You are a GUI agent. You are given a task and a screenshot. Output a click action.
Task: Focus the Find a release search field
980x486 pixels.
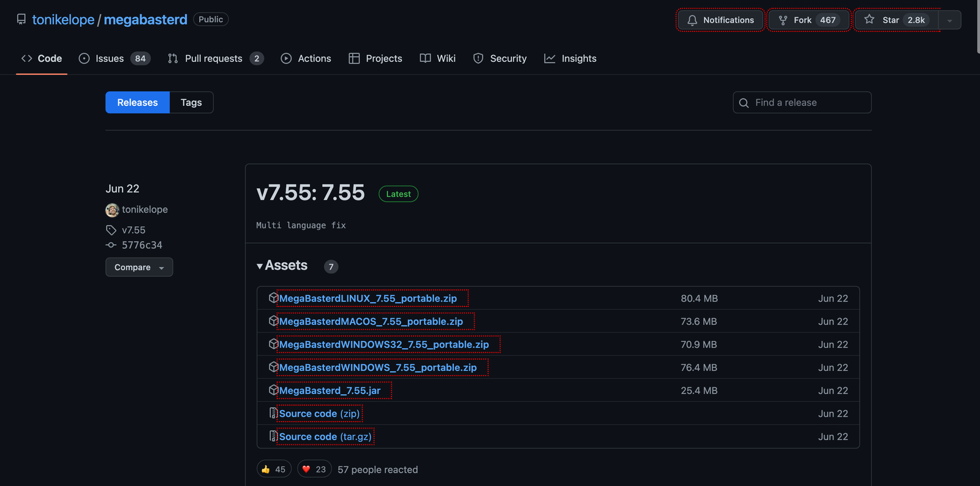click(x=802, y=102)
